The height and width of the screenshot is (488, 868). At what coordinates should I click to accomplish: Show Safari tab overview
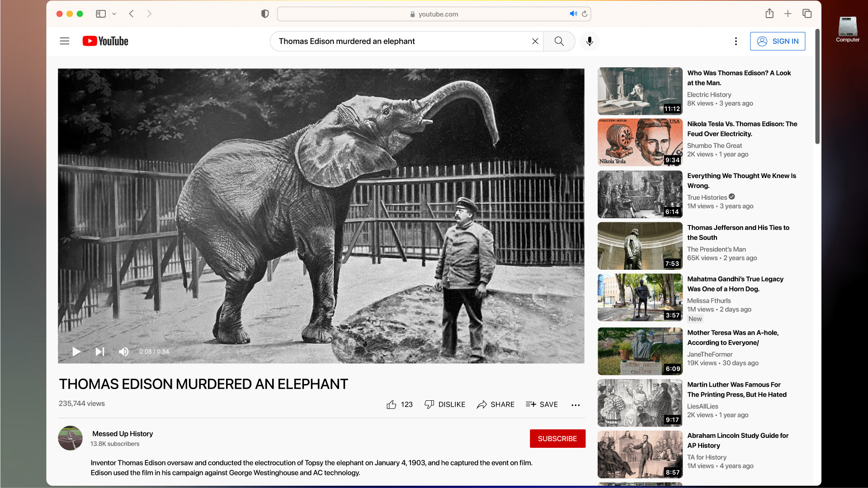[x=807, y=14]
